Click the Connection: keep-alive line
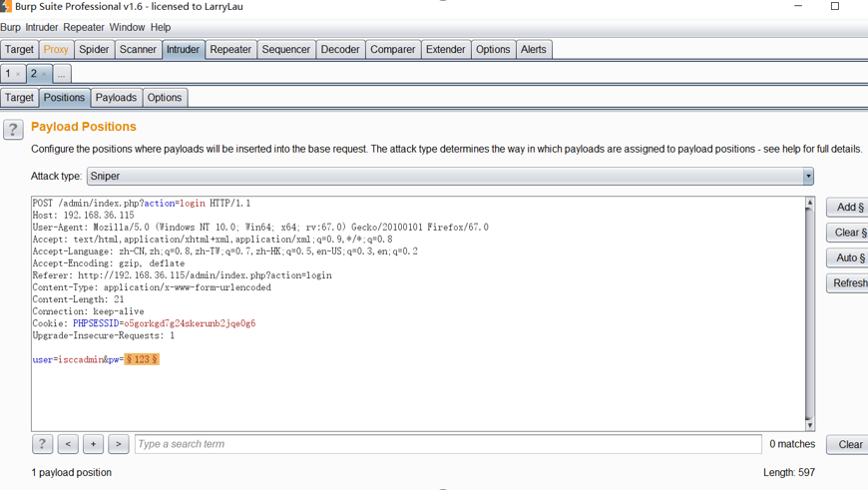The height and width of the screenshot is (490, 868). [x=88, y=311]
